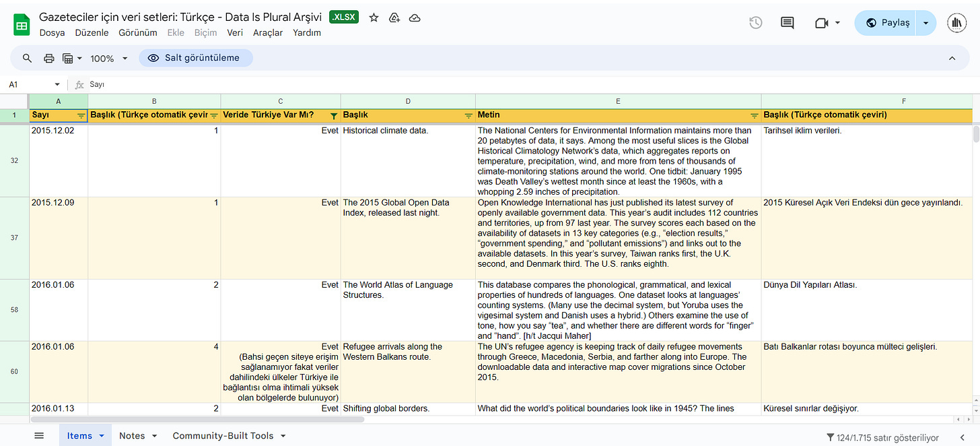The width and height of the screenshot is (980, 446).
Task: Select the 2016.01.13 date cell
Action: coord(58,408)
